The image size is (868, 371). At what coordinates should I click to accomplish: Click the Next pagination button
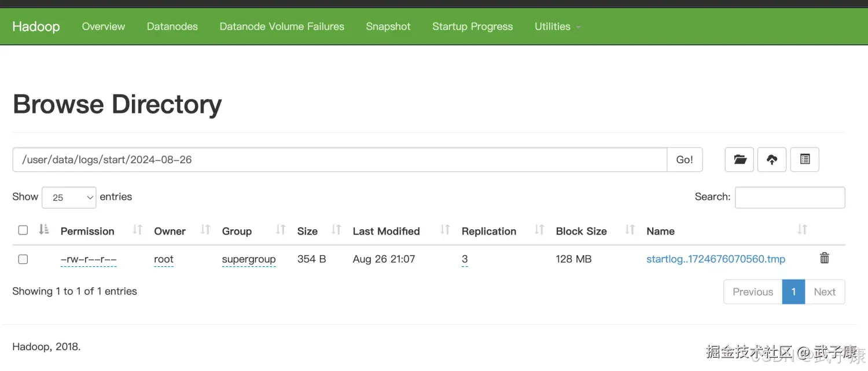click(x=825, y=292)
